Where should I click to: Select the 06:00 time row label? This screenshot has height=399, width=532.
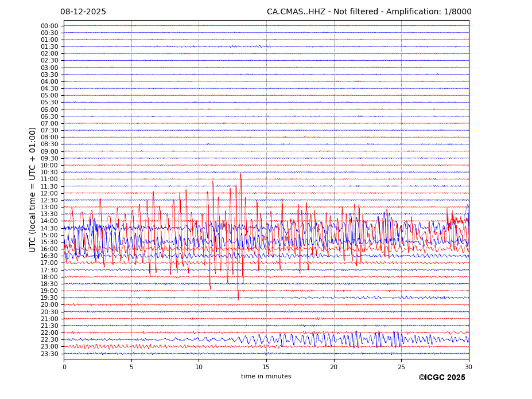[49, 109]
